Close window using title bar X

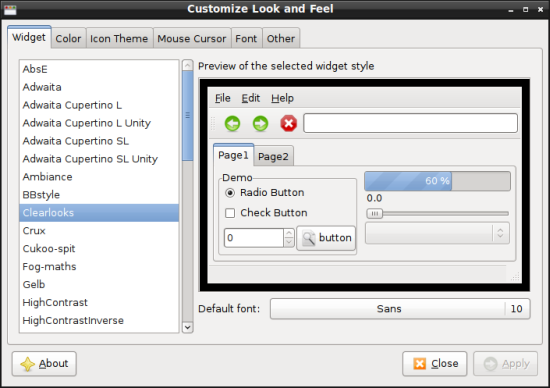[540, 9]
